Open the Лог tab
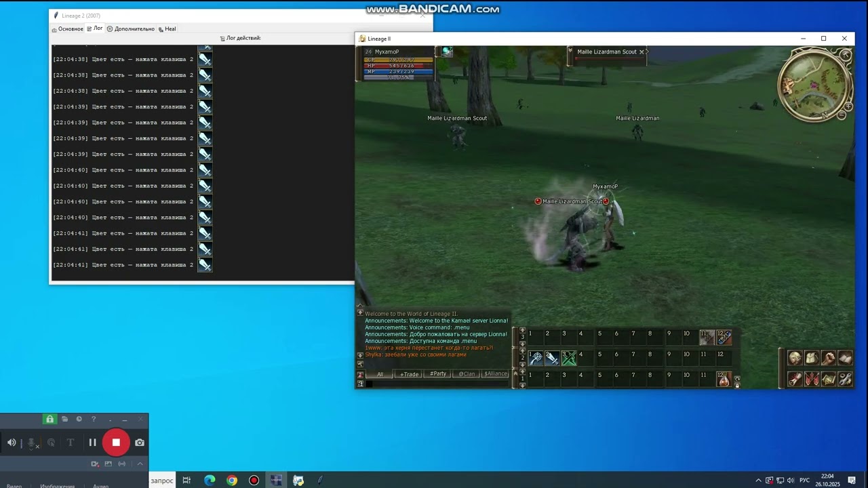Image resolution: width=868 pixels, height=488 pixels. 95,29
